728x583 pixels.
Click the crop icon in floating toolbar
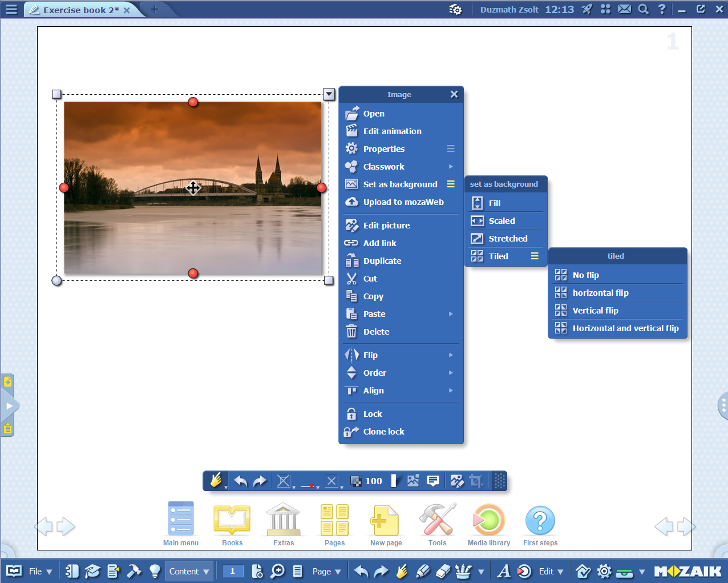click(476, 481)
